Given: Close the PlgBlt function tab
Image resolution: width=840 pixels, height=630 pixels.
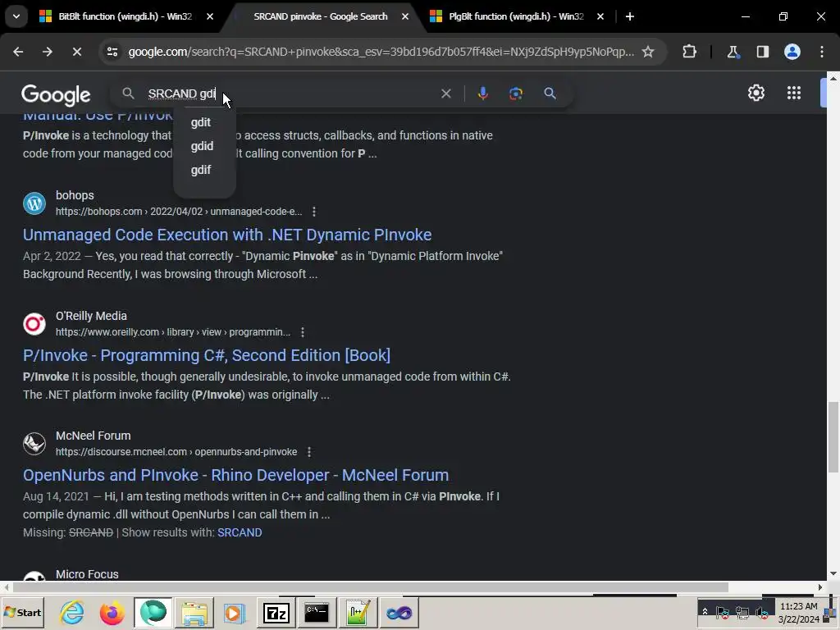Looking at the screenshot, I should pyautogui.click(x=600, y=16).
